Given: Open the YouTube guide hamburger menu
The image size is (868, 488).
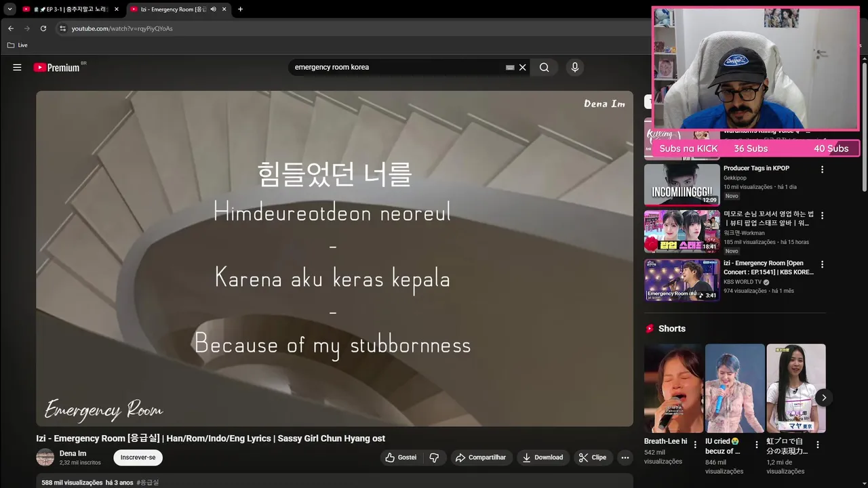Looking at the screenshot, I should pyautogui.click(x=17, y=67).
